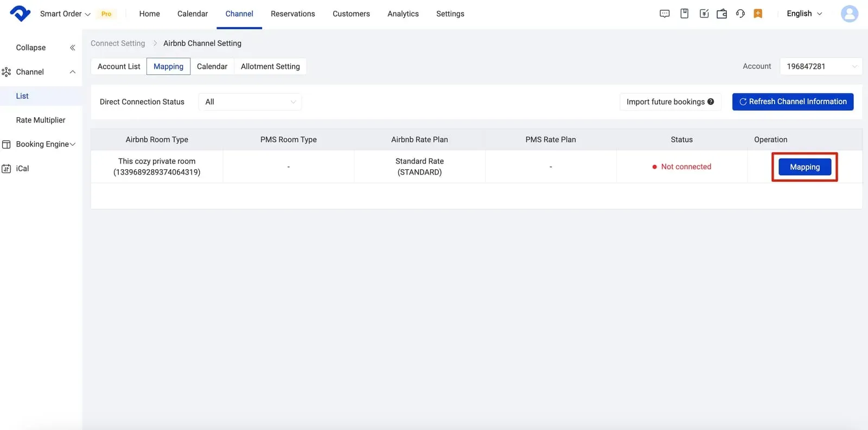Open Settings menu
This screenshot has height=430, width=868.
(x=450, y=14)
